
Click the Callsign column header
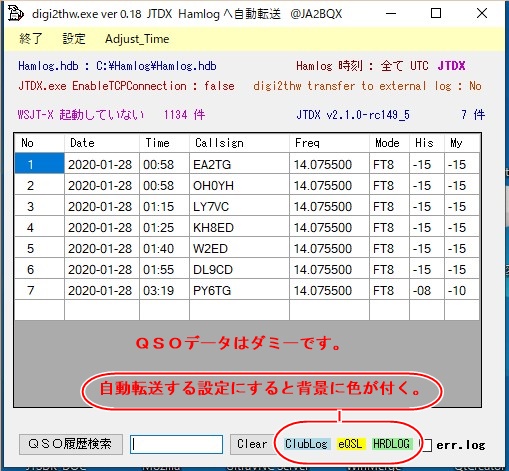(x=239, y=143)
